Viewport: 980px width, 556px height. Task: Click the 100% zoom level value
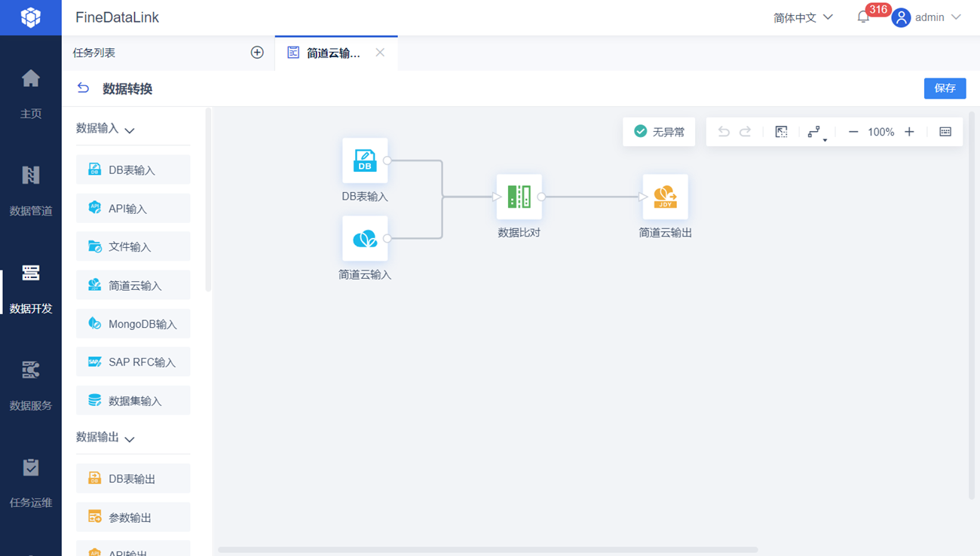(880, 132)
